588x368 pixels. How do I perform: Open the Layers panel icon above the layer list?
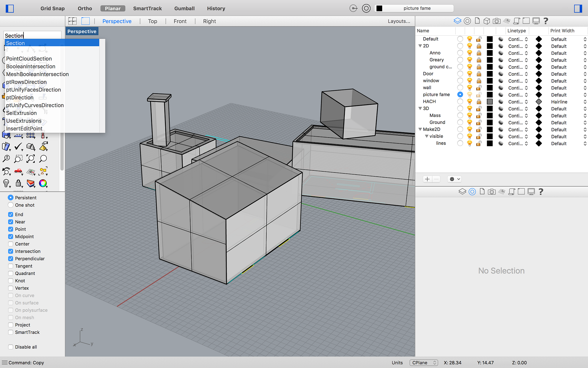(457, 21)
